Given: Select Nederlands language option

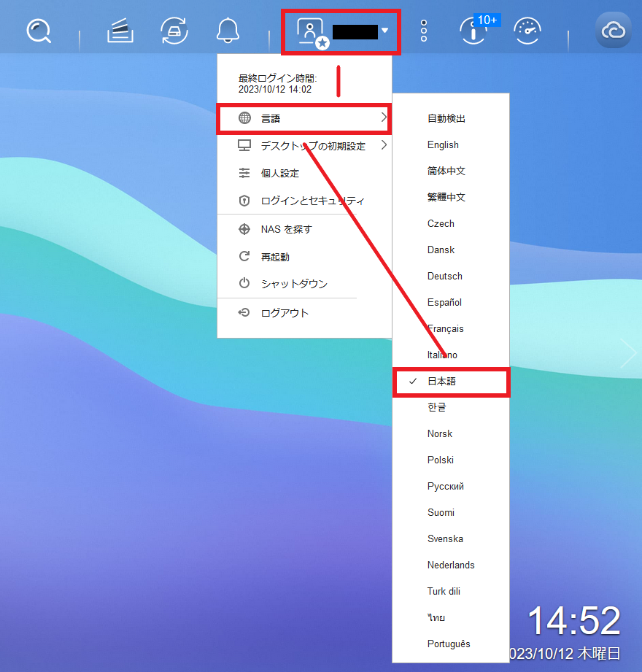Looking at the screenshot, I should coord(451,565).
